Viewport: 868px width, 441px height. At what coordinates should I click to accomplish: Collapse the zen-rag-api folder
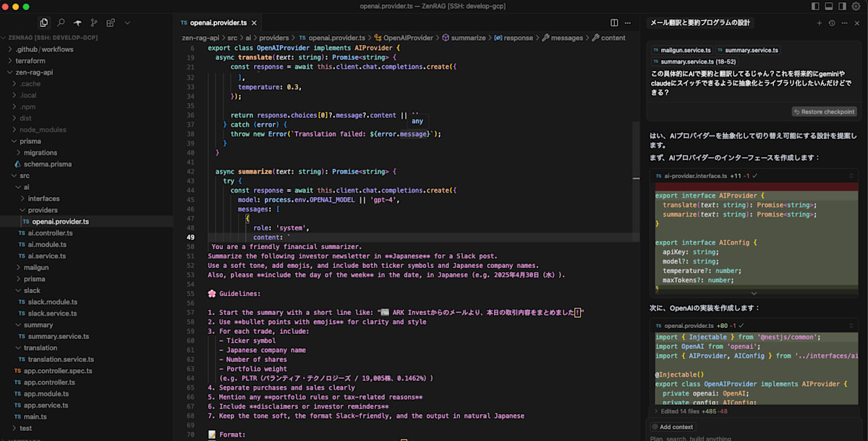(x=34, y=72)
